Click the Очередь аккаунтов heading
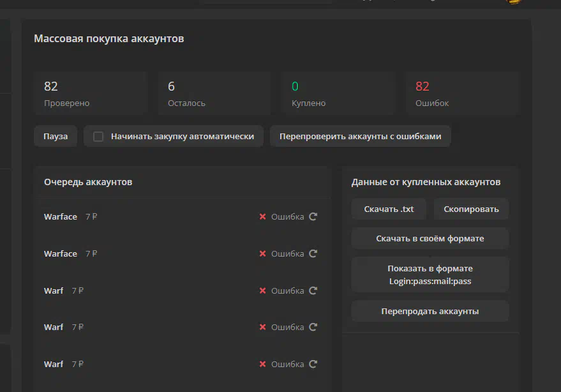 click(x=88, y=182)
